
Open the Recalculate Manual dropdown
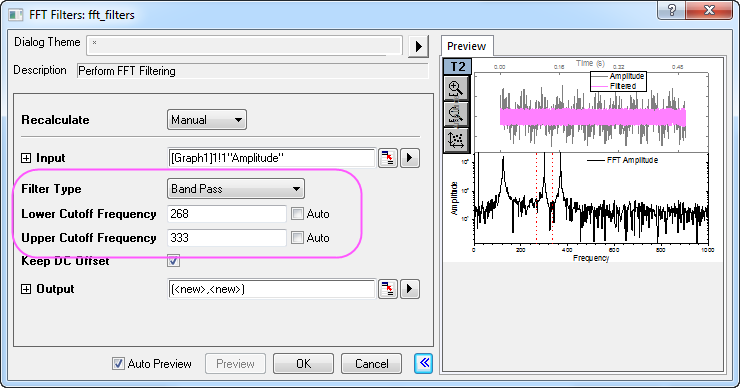click(207, 120)
